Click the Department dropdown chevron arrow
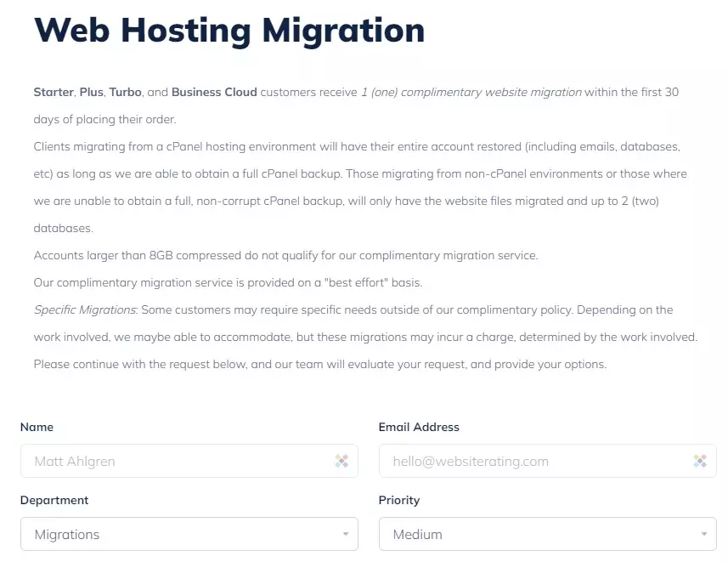 (347, 534)
